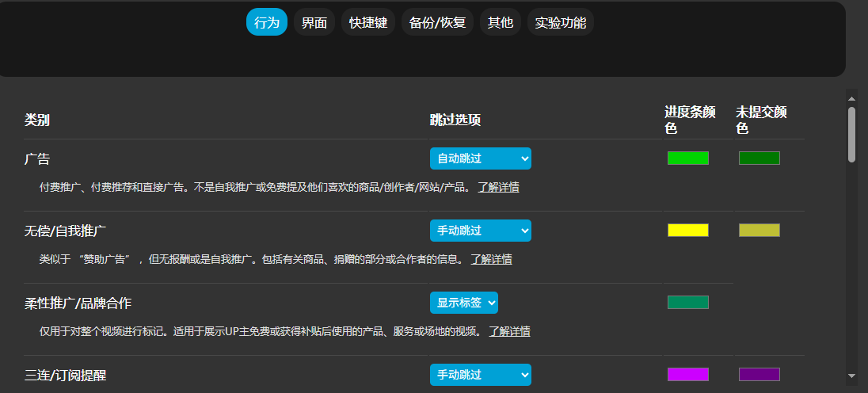
Task: Click the 进度条颜色 column header
Action: point(691,120)
